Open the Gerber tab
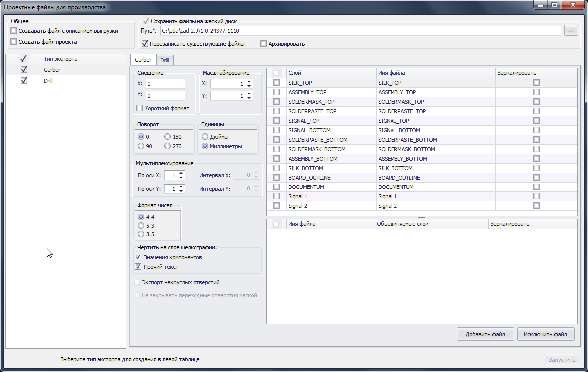The height and width of the screenshot is (372, 588). [x=143, y=60]
